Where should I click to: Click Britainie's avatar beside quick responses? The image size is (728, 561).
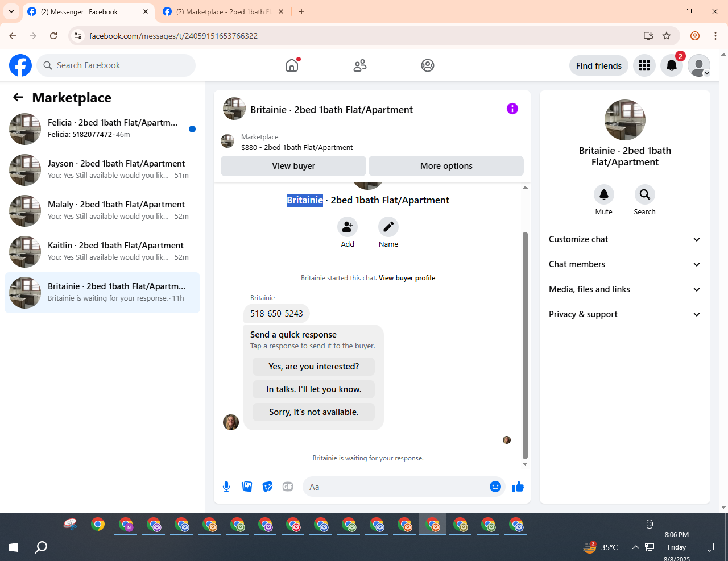coord(231,422)
